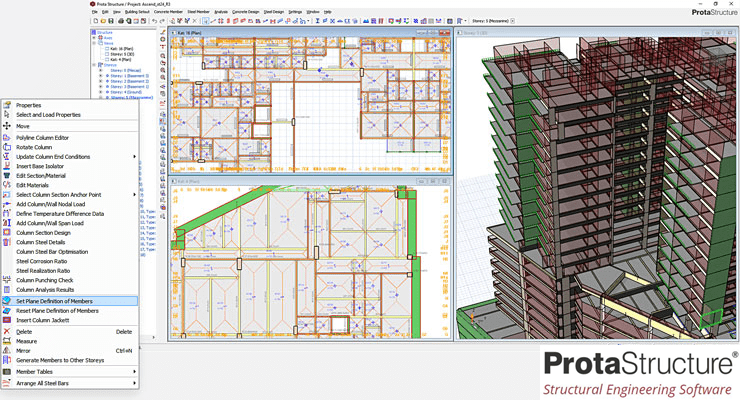This screenshot has height=400, width=740.
Task: Click the Rotate Column icon
Action: tap(7, 147)
